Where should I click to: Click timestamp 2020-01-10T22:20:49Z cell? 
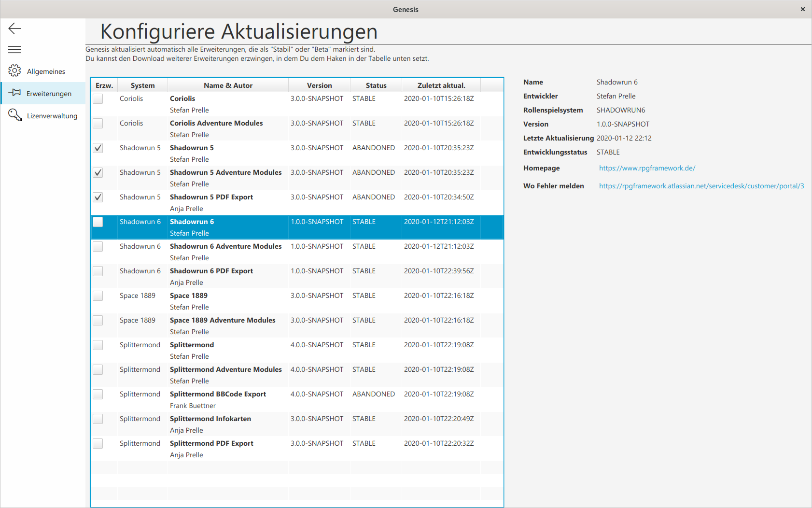tap(439, 419)
